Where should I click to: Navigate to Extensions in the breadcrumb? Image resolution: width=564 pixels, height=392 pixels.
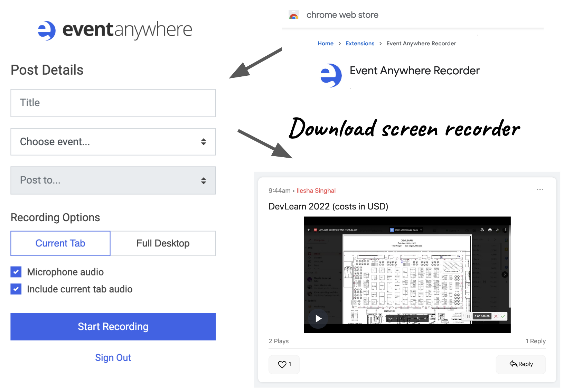pyautogui.click(x=360, y=43)
